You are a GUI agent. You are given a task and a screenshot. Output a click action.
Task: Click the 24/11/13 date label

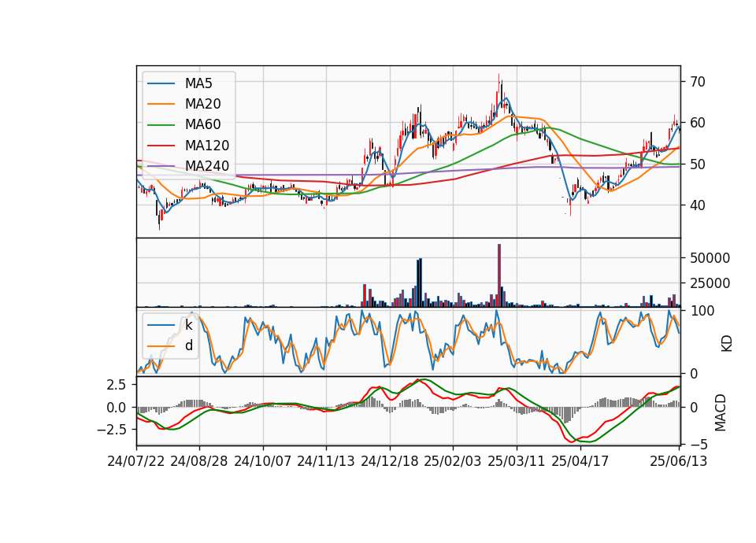[326, 461]
